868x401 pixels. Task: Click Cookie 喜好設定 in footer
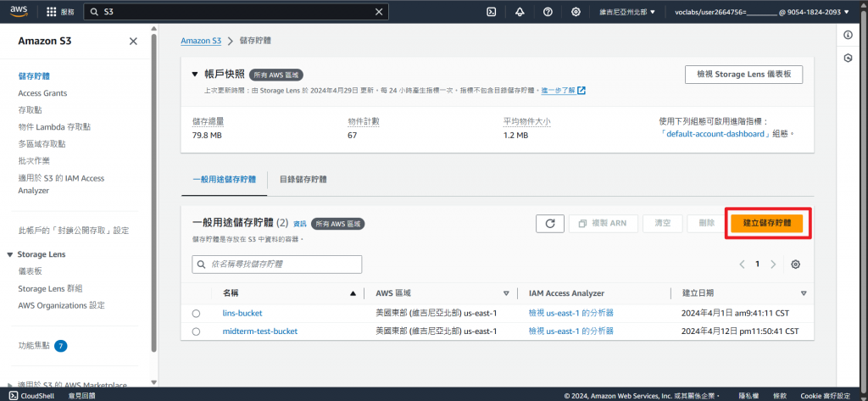coord(826,395)
